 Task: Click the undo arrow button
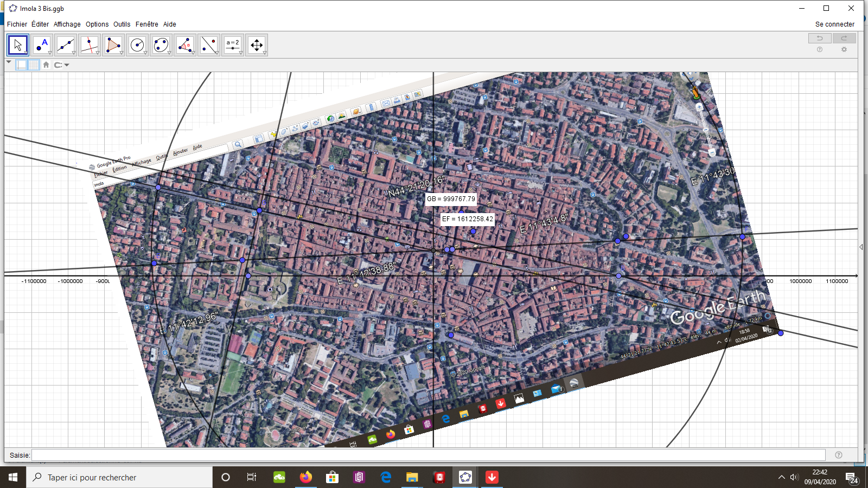tap(820, 38)
